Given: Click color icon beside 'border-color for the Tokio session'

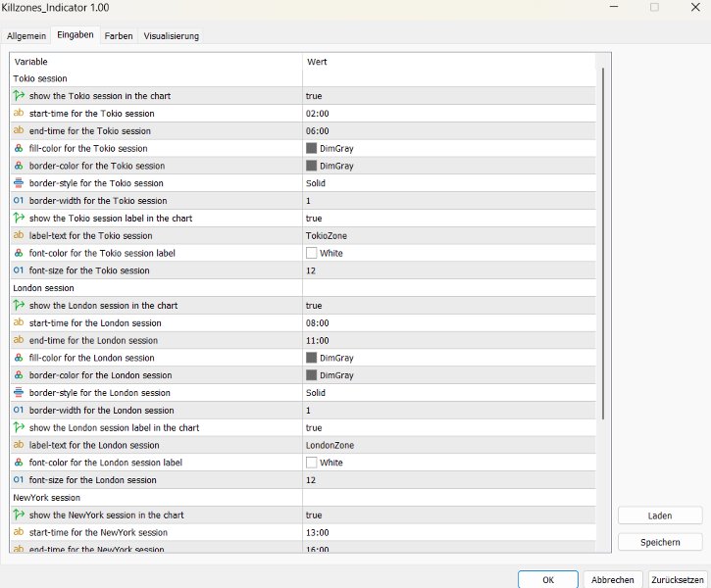Looking at the screenshot, I should tap(19, 166).
